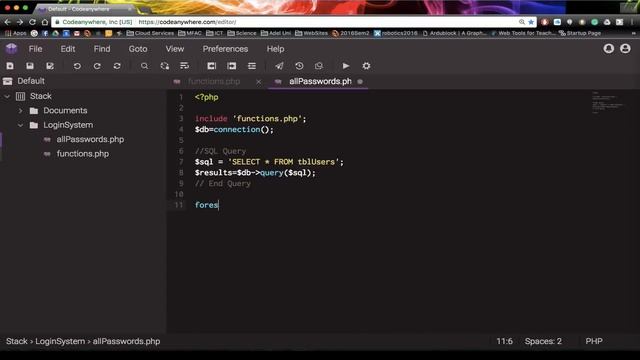640x360 pixels.
Task: Open the robotics2016 bookmark
Action: 396,33
